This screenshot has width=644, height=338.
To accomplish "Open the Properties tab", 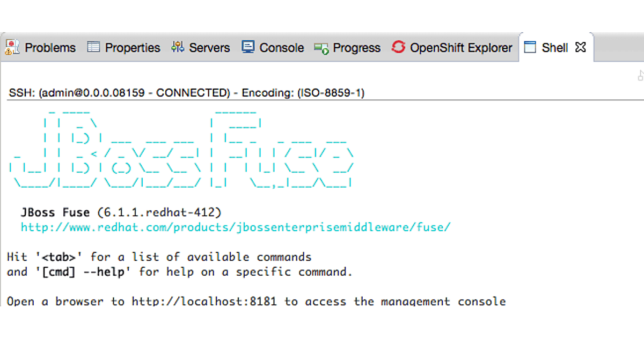I will 133,48.
